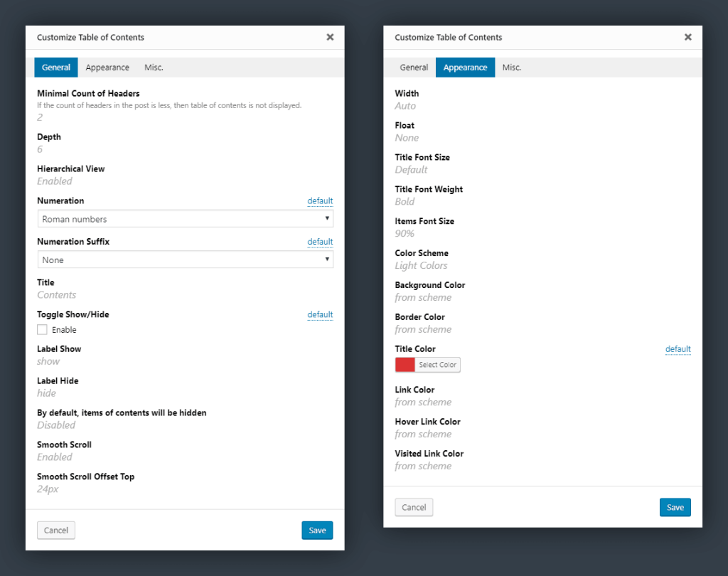
Task: Open the Misc. tab in right dialog
Action: (x=511, y=68)
